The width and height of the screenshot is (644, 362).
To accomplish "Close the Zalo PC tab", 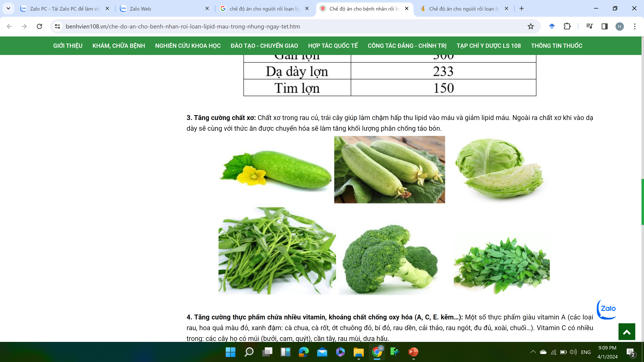I will coord(107,9).
